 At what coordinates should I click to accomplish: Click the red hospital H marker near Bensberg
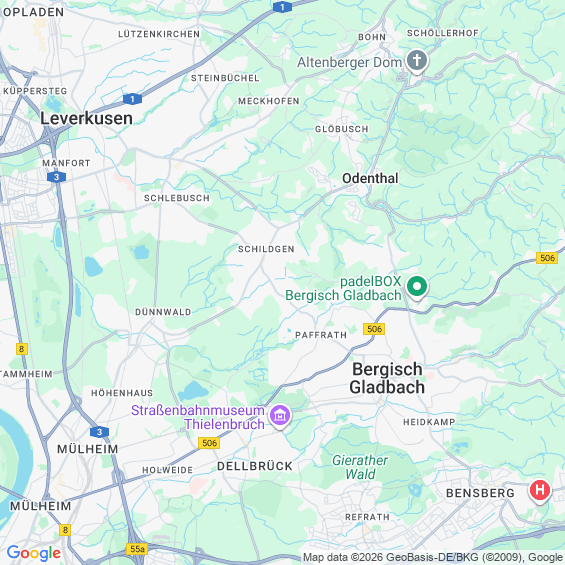[x=540, y=491]
